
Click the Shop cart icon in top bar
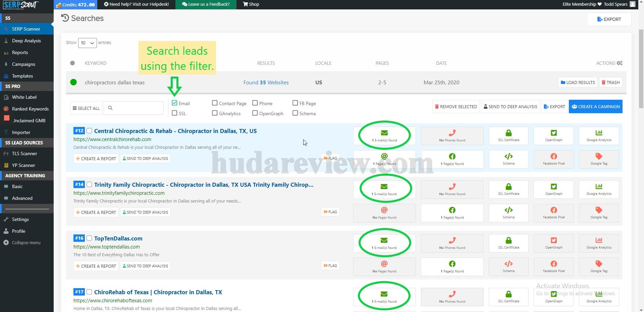click(245, 4)
